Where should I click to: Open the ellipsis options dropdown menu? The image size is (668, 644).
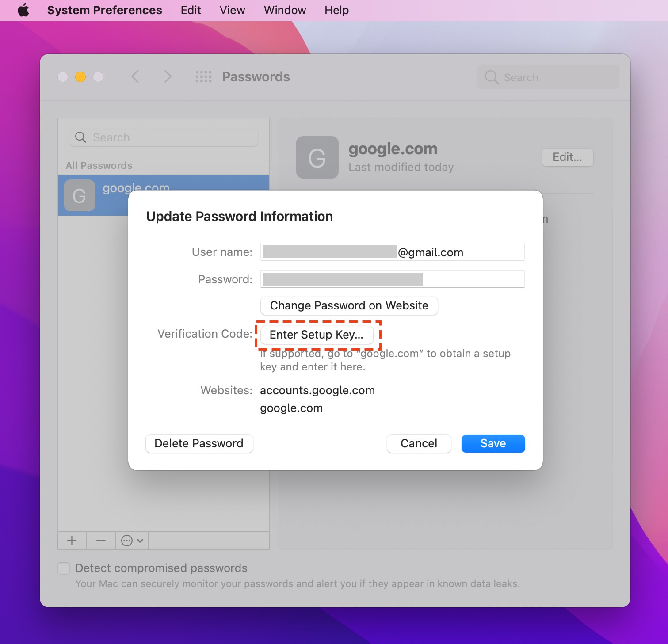click(x=127, y=540)
